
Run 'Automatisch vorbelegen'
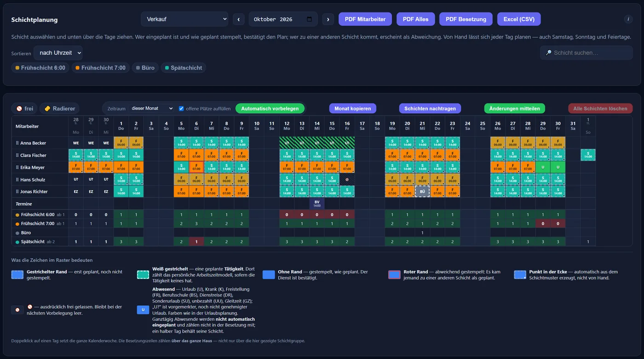[270, 109]
